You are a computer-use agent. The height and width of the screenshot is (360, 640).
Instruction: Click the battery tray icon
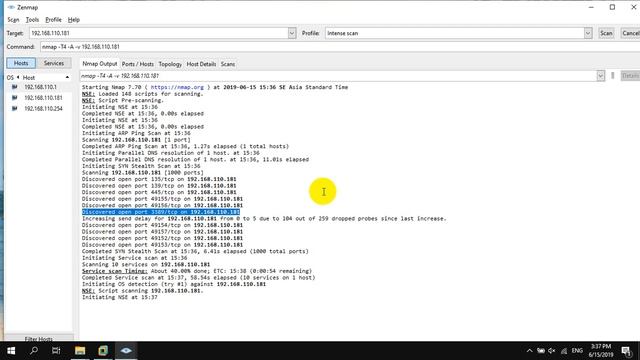(541, 351)
